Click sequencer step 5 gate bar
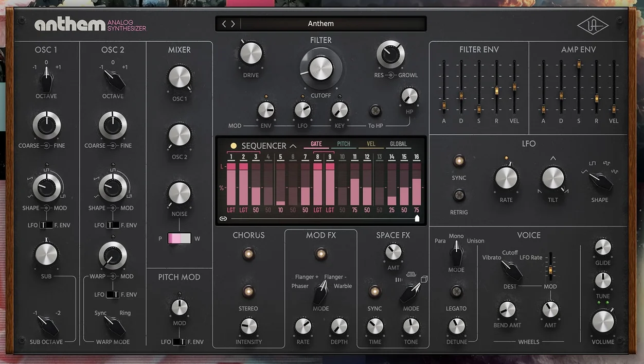The height and width of the screenshot is (364, 644). (x=280, y=184)
